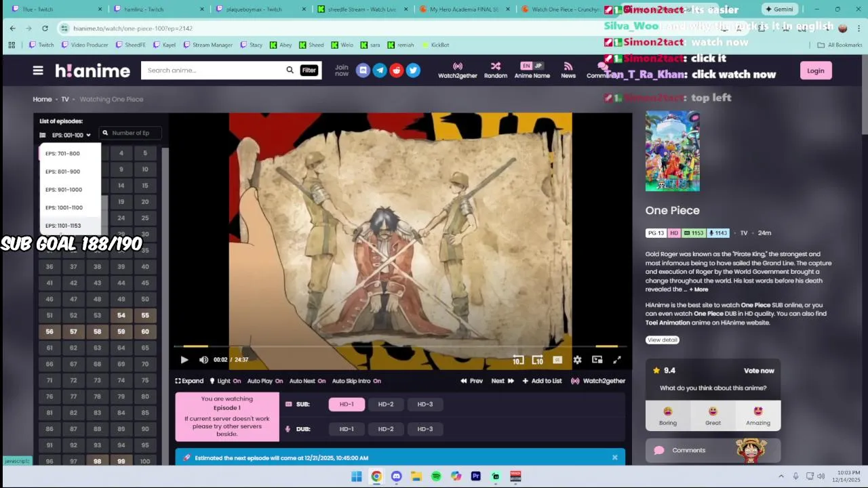Click Add to List below player

542,381
